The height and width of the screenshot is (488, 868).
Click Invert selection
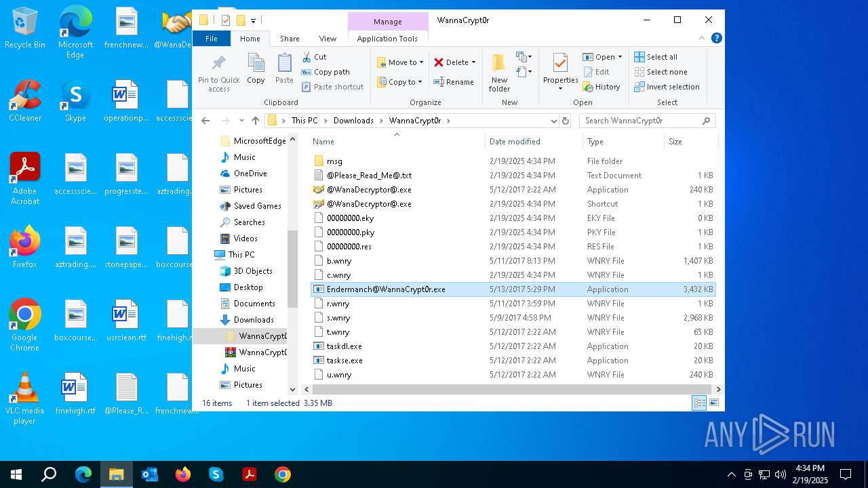667,87
